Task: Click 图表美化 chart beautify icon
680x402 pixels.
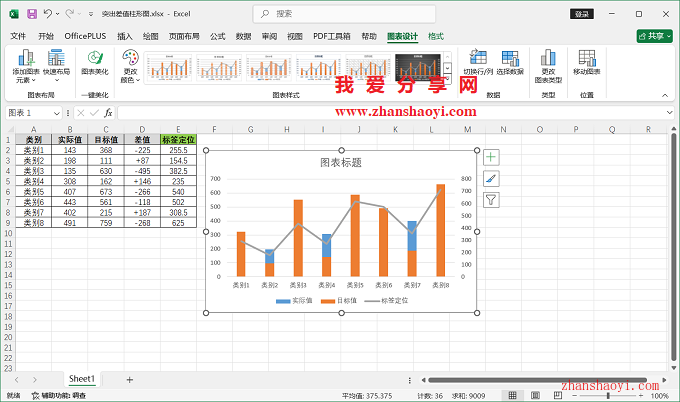Action: (95, 62)
